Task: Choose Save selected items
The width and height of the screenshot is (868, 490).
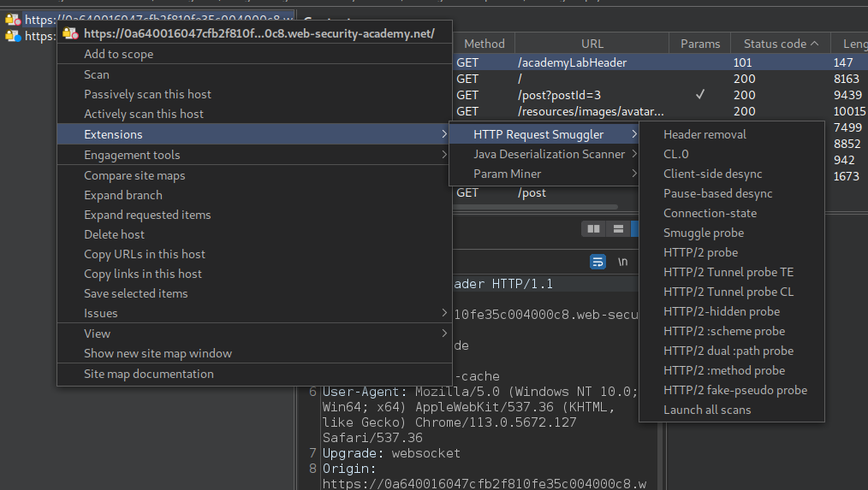Action: 254,293
